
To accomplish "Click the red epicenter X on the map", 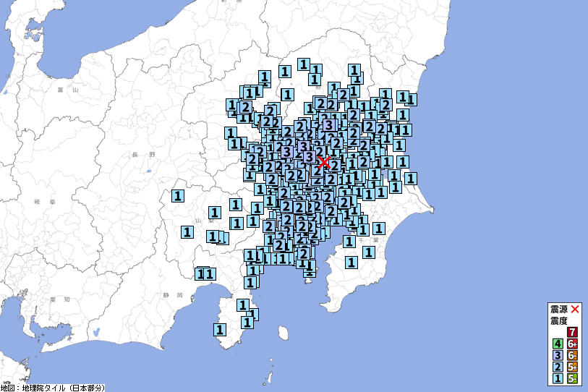I will (324, 162).
